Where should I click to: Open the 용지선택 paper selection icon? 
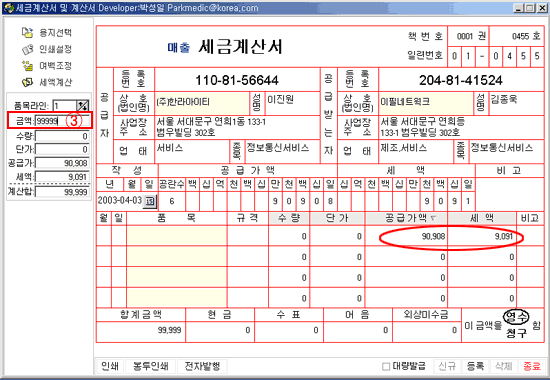click(x=27, y=33)
